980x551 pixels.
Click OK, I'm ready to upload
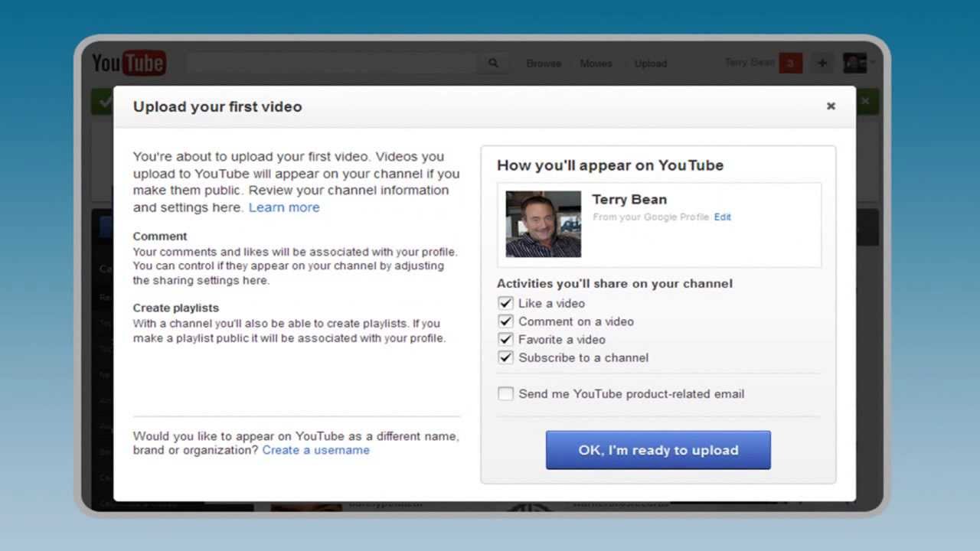pos(658,450)
